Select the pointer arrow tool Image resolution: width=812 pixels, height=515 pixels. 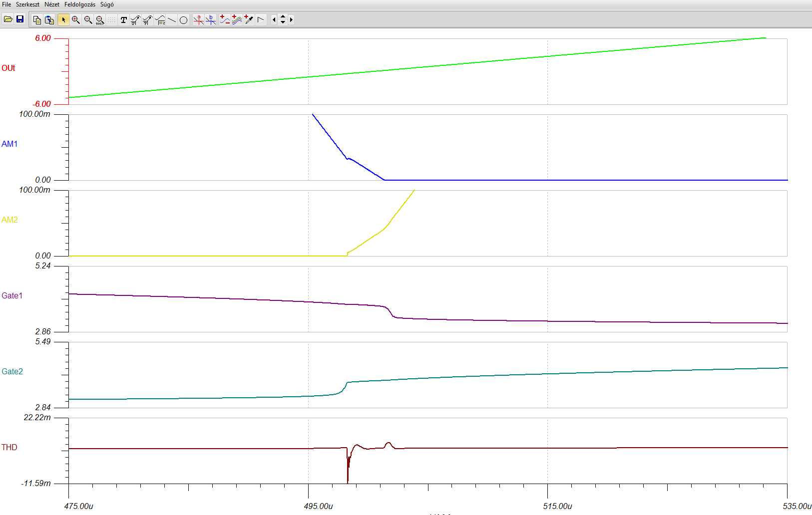(x=63, y=19)
